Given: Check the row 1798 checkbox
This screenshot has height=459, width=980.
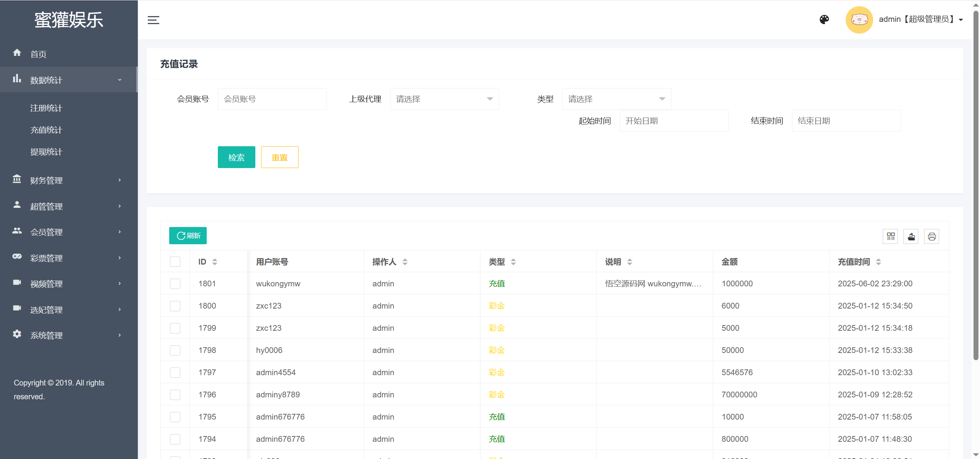Looking at the screenshot, I should click(x=175, y=350).
